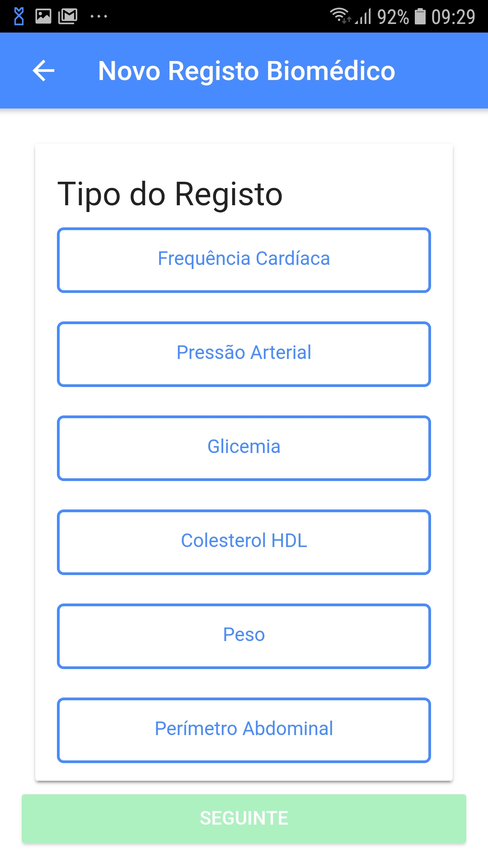Choose the Perímetro Abdominal option
This screenshot has width=488, height=868.
pyautogui.click(x=244, y=730)
